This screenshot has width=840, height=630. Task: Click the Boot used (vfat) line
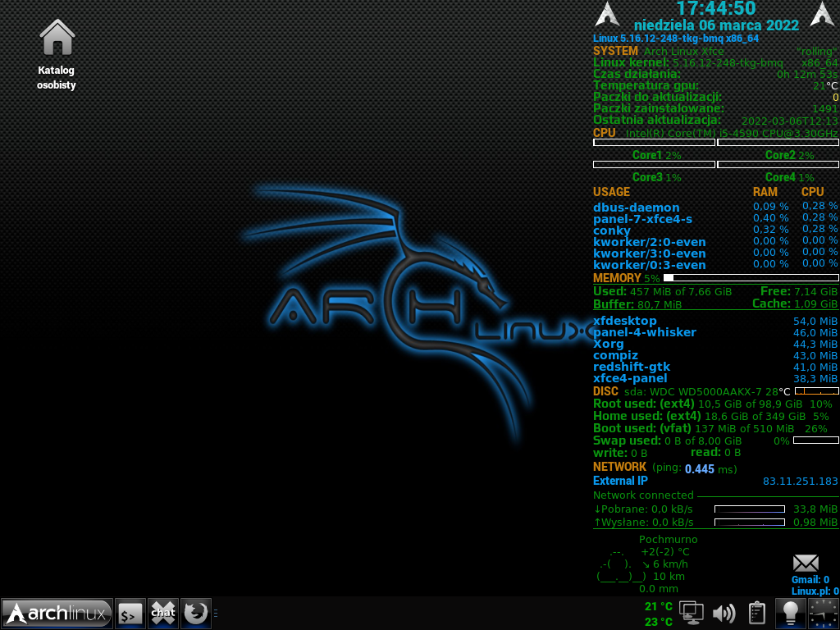710,428
